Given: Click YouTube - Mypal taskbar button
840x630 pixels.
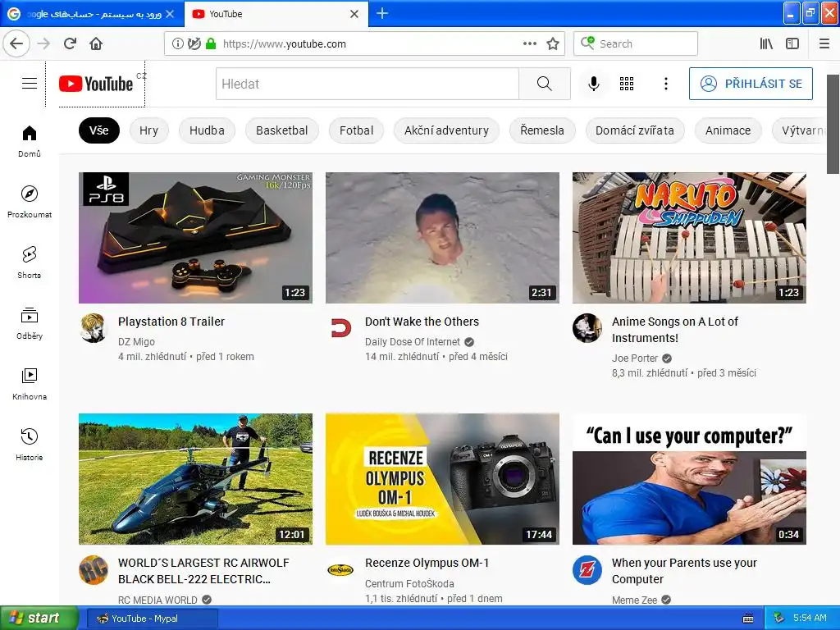Looking at the screenshot, I should (152, 619).
